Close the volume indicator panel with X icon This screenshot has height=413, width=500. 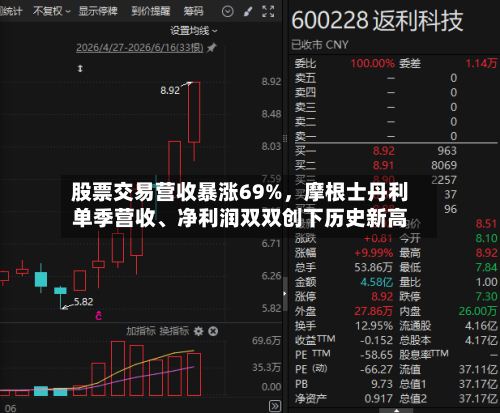pyautogui.click(x=213, y=331)
